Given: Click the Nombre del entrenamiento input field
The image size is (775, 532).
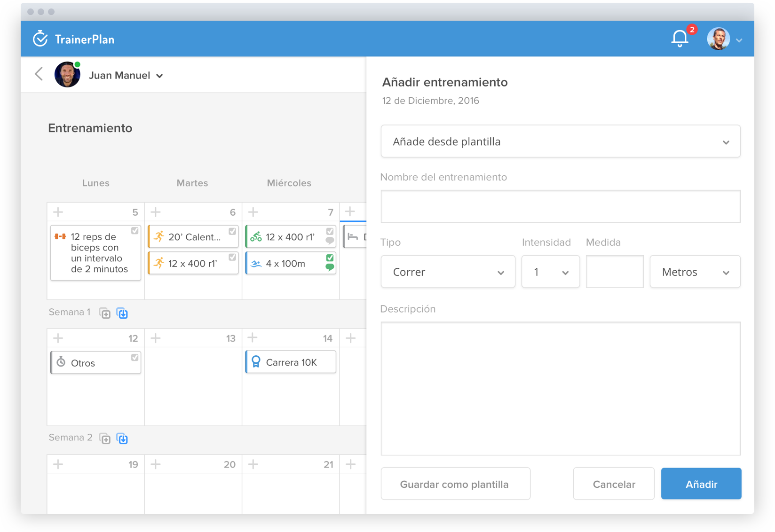Looking at the screenshot, I should click(x=561, y=206).
